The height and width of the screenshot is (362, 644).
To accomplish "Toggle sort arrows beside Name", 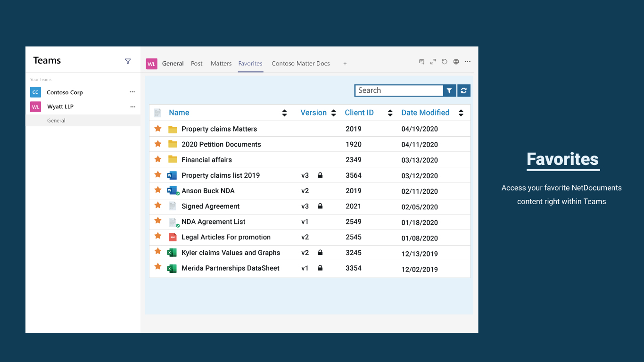I will pos(284,113).
